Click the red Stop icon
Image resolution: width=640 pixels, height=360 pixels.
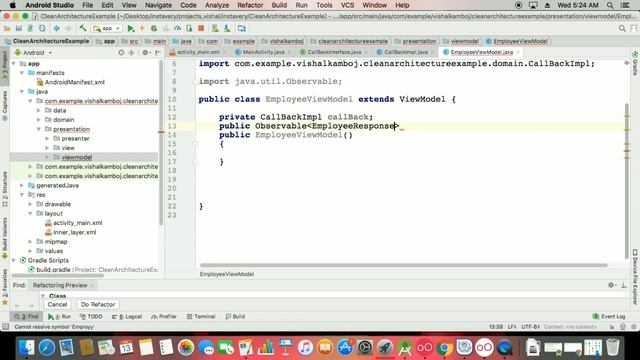click(x=201, y=29)
